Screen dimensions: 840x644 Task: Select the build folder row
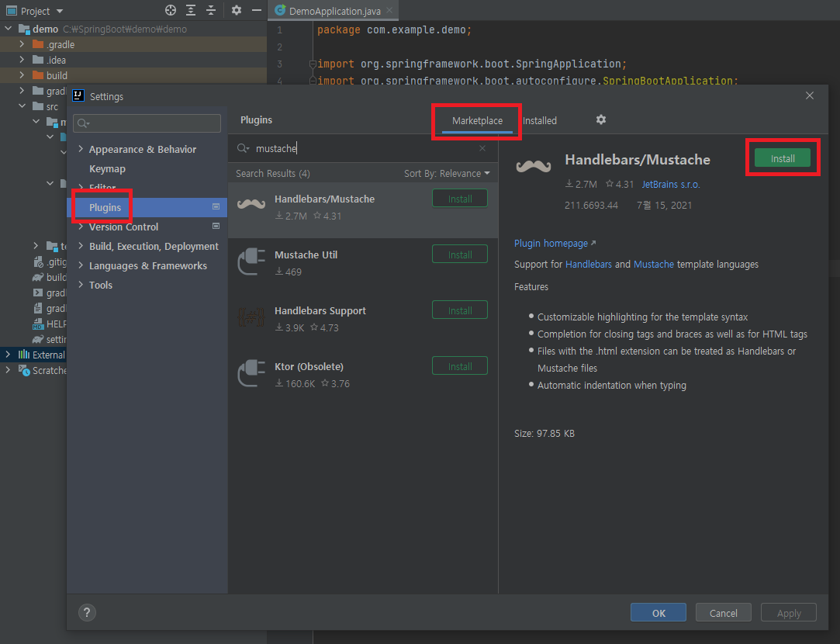pos(133,75)
